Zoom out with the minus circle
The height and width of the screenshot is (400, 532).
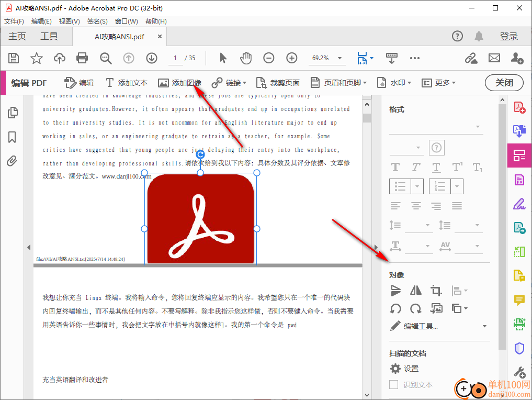point(269,58)
